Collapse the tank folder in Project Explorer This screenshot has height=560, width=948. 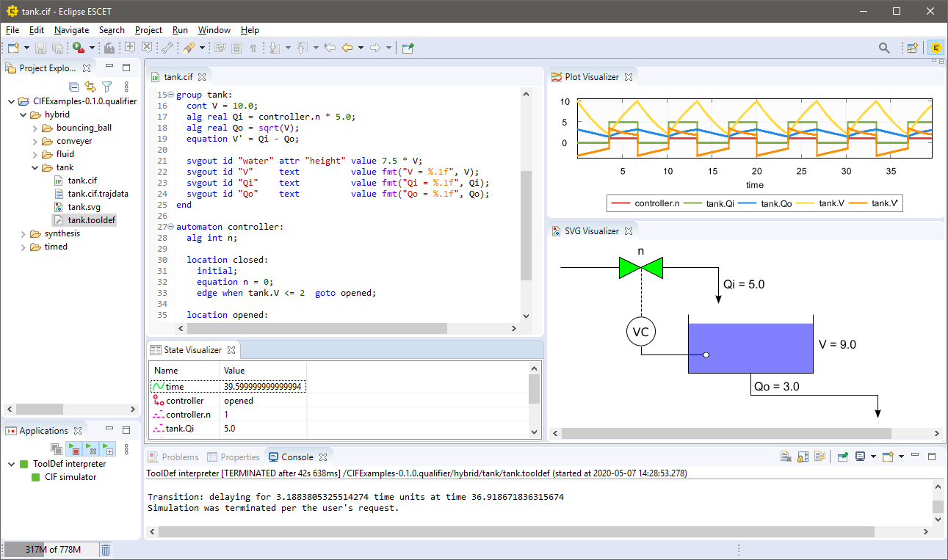point(34,167)
